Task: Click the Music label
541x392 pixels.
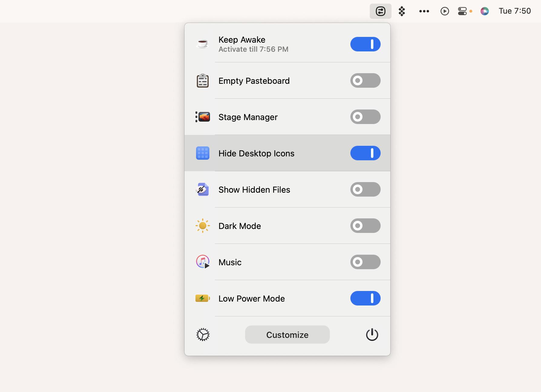Action: (230, 262)
